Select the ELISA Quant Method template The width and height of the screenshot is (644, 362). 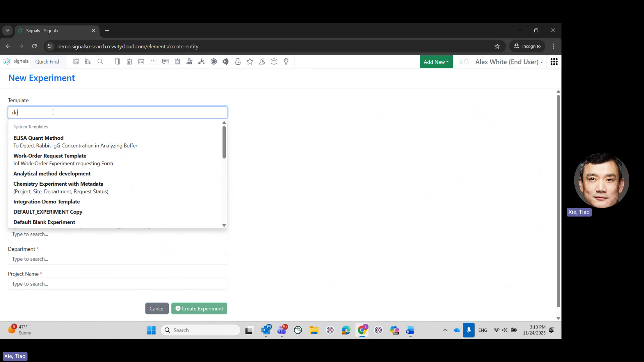point(38,138)
